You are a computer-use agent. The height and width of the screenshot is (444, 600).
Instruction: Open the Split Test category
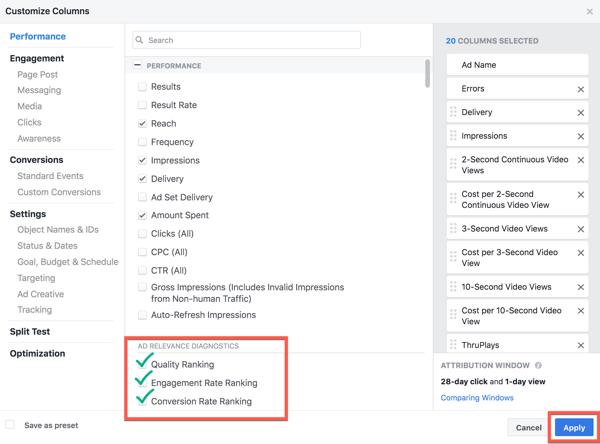(x=30, y=331)
